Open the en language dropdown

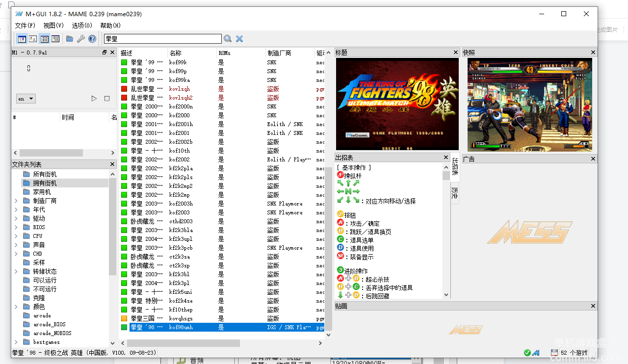[26, 99]
